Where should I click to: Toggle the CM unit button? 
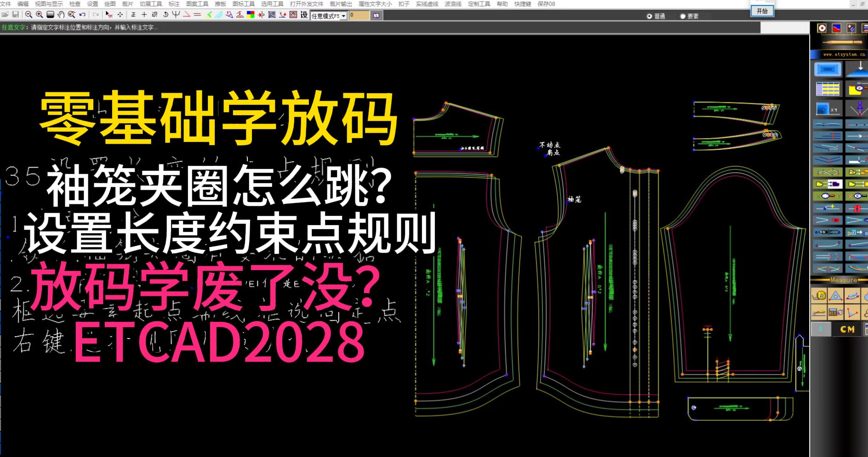[x=847, y=329]
